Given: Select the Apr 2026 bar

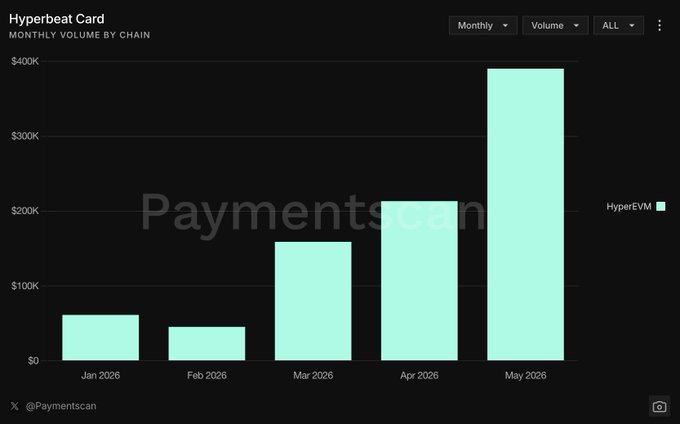Looking at the screenshot, I should coord(419,280).
